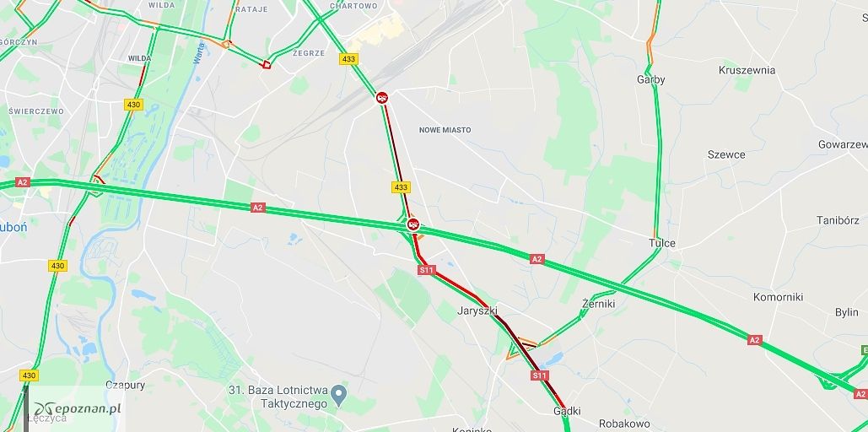Viewport: 868px width, 432px height.
Task: Open the epoznan.pl watermark logo
Action: 77,409
